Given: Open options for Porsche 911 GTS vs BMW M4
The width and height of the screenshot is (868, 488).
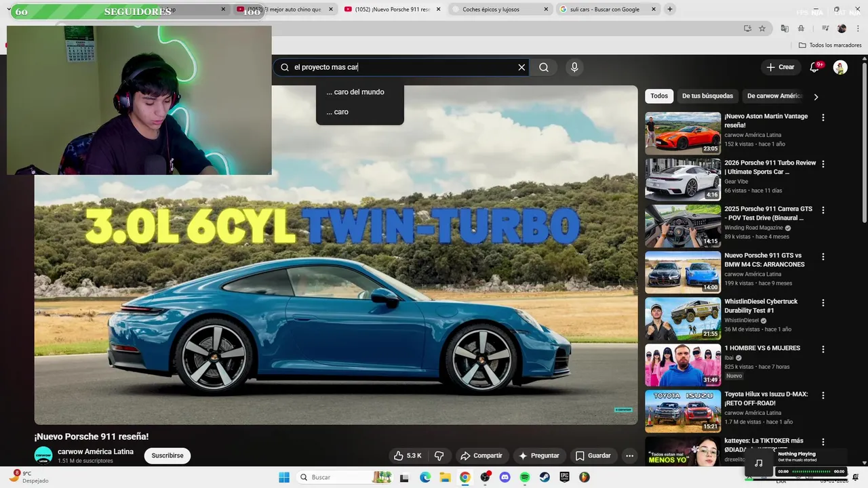Looking at the screenshot, I should click(x=823, y=257).
